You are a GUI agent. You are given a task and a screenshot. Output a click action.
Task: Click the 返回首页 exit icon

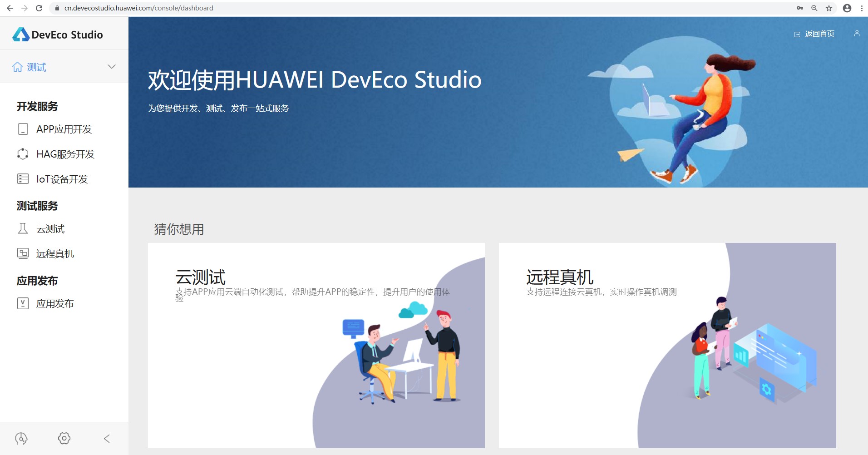[x=797, y=35]
